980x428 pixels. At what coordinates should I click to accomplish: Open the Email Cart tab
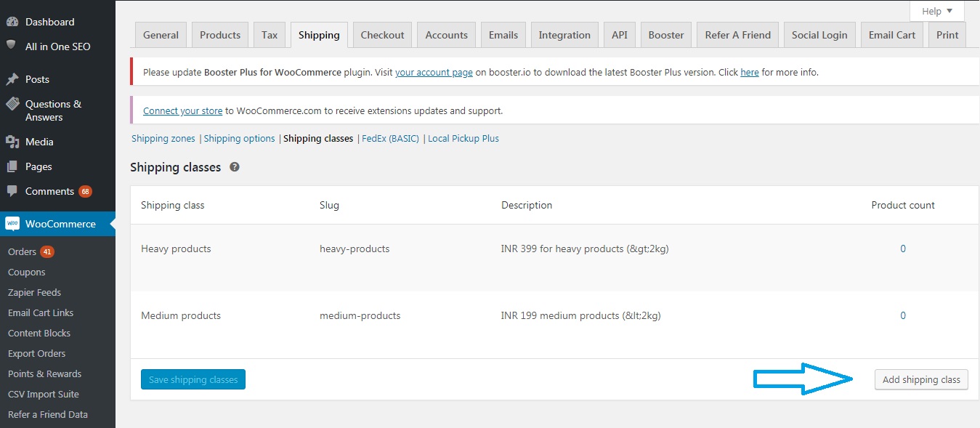click(892, 35)
